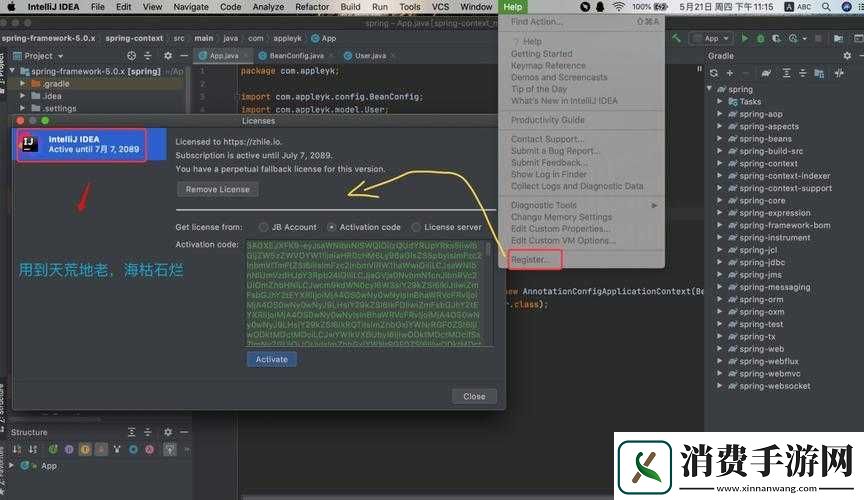Toggle show inherited in Structure toolbar

53,449
